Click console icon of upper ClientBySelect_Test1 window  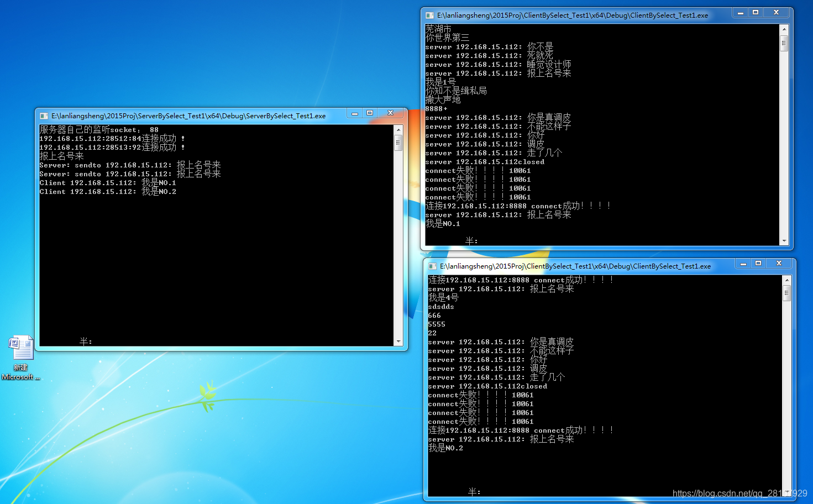coord(430,15)
